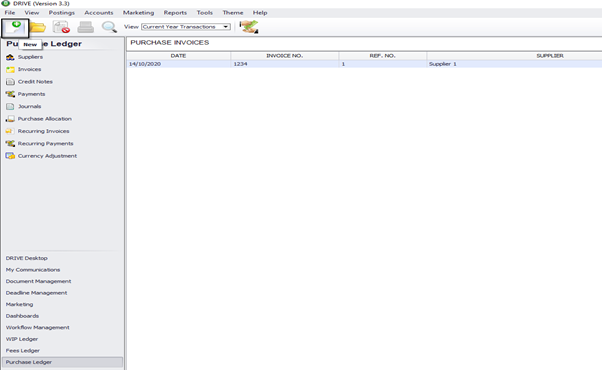
Task: Click the payment hand toolbar icon
Action: tap(249, 27)
